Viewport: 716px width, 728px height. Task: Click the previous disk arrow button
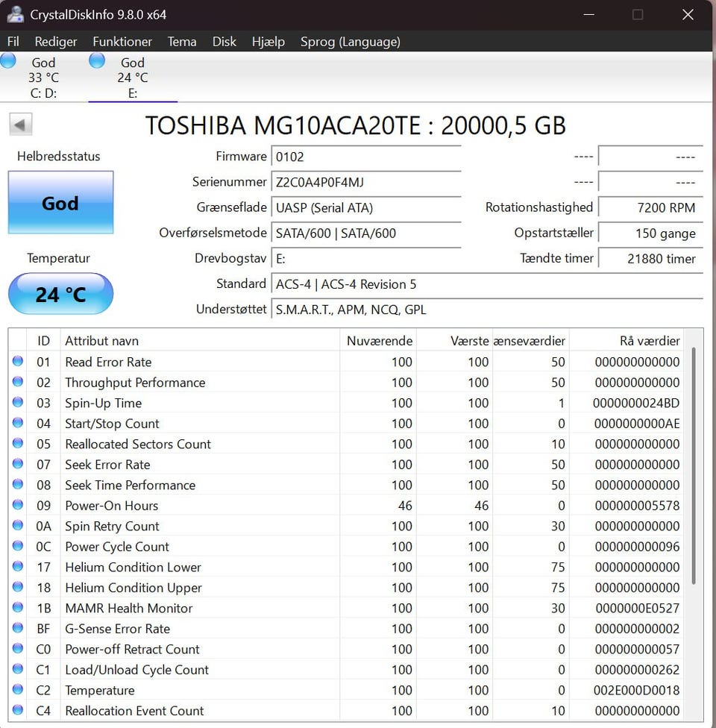(x=21, y=125)
